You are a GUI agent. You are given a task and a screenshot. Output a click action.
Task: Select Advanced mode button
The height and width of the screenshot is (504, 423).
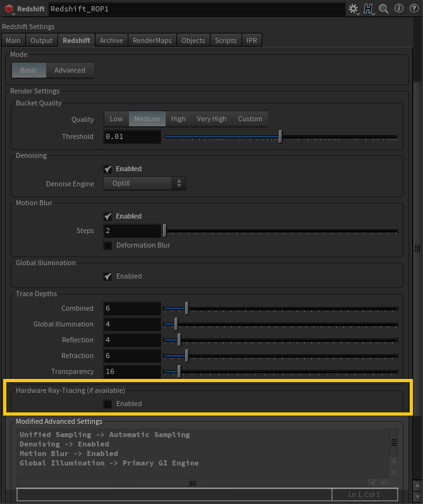70,70
